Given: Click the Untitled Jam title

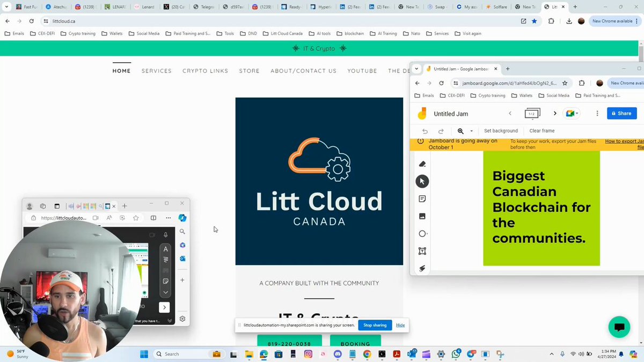Looking at the screenshot, I should tap(451, 114).
